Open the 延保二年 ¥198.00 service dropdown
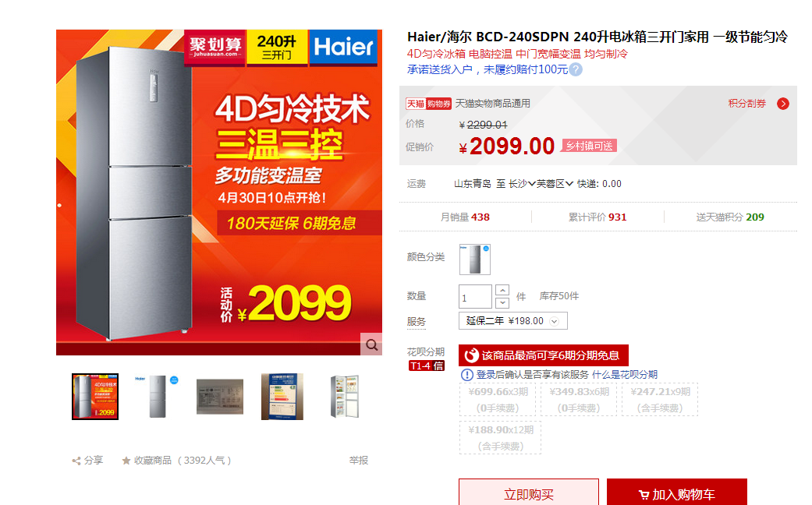 (512, 321)
